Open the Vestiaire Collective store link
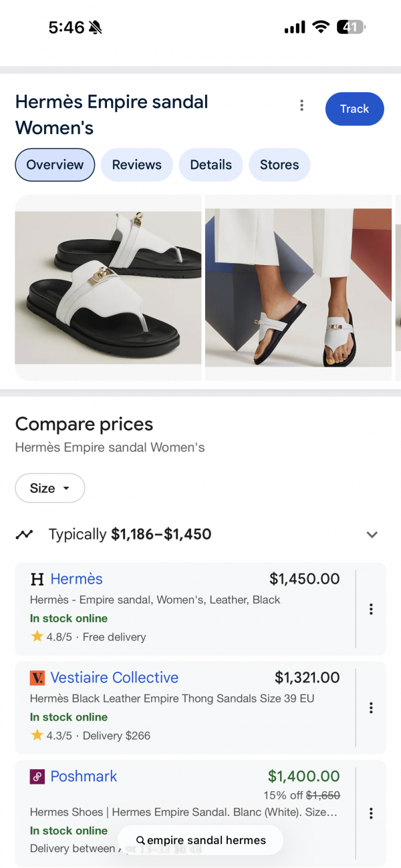This screenshot has width=401, height=868. [x=114, y=678]
